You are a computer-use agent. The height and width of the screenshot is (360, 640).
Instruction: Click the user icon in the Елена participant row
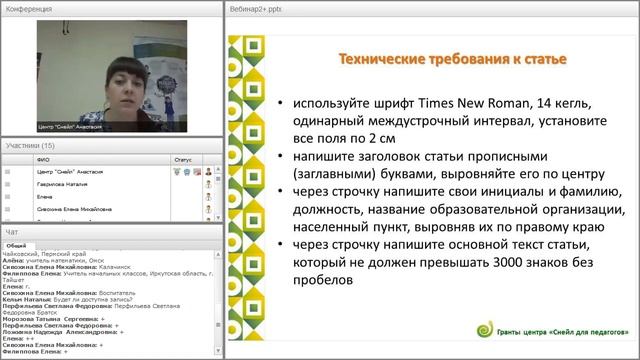(209, 197)
